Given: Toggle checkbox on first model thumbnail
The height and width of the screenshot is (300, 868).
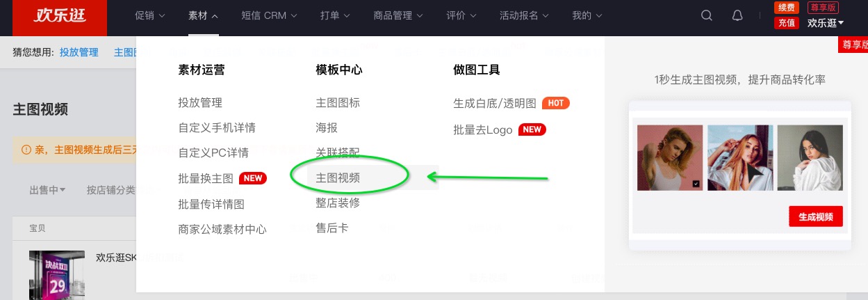Looking at the screenshot, I should pos(696,184).
